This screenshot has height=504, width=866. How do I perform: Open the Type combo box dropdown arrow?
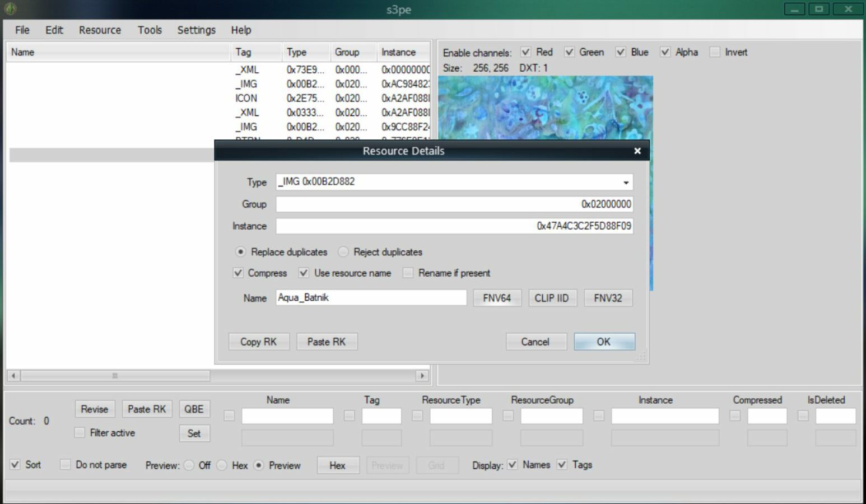click(x=626, y=182)
